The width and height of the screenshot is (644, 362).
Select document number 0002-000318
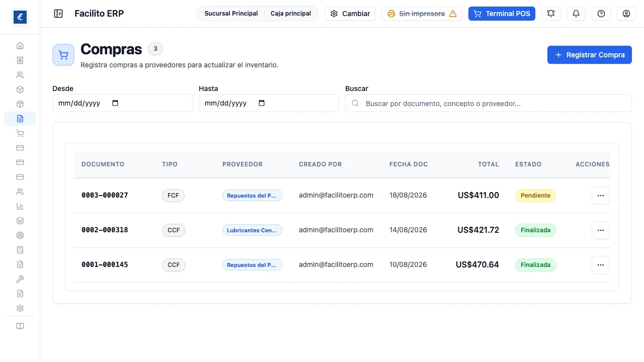(x=105, y=230)
